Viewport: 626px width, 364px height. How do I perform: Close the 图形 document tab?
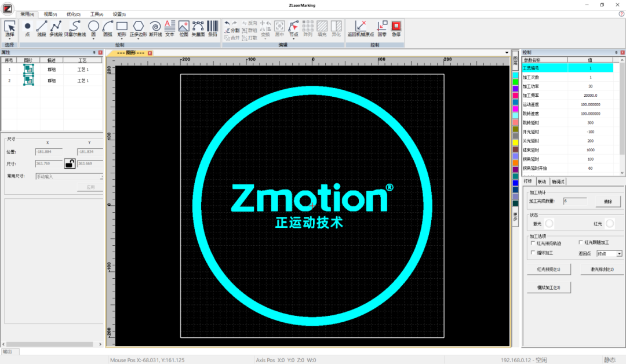150,53
